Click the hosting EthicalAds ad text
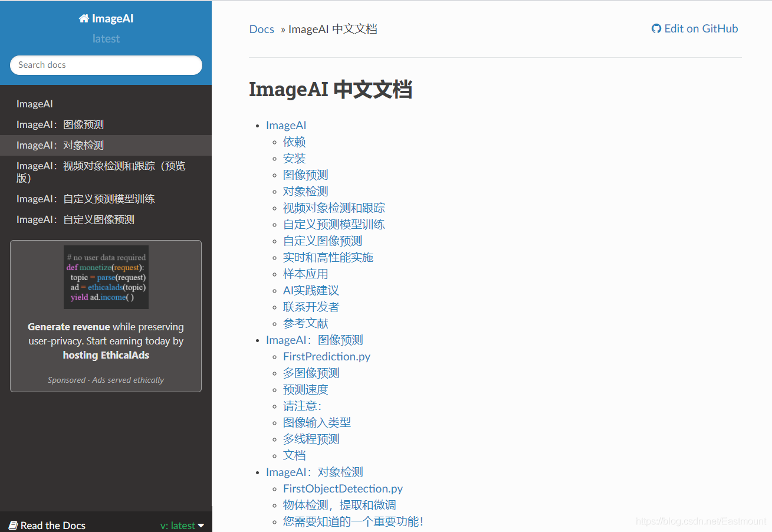Screen dimensions: 772x532 click(106, 355)
